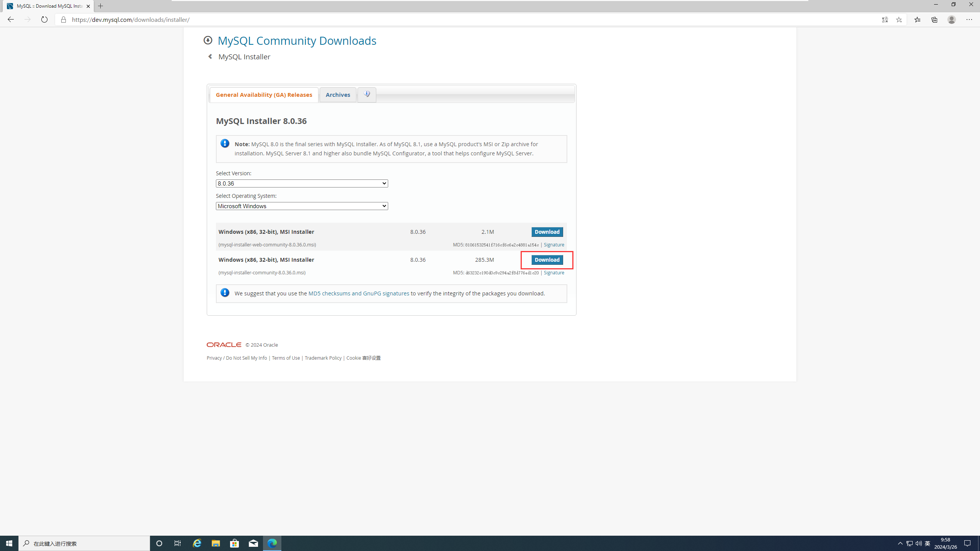This screenshot has height=551, width=980.
Task: Open Task View on the taskbar
Action: (178, 543)
